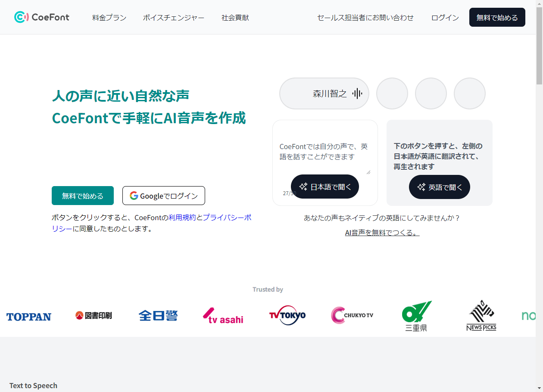Click the NewsPicks logo
This screenshot has height=392, width=543.
[x=481, y=316]
